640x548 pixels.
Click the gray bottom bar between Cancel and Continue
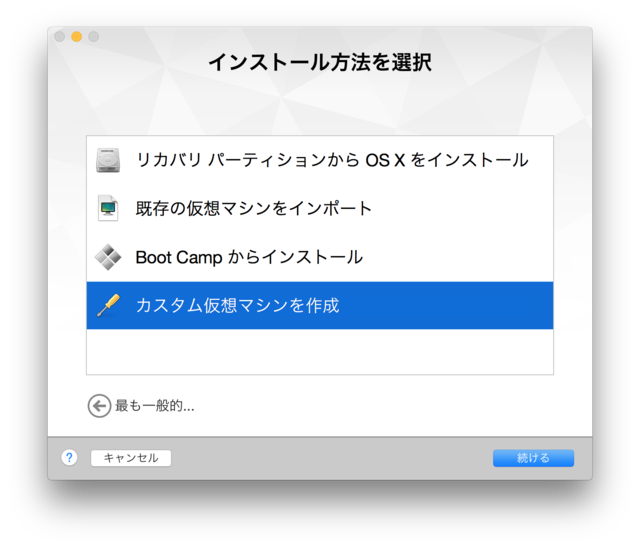330,458
